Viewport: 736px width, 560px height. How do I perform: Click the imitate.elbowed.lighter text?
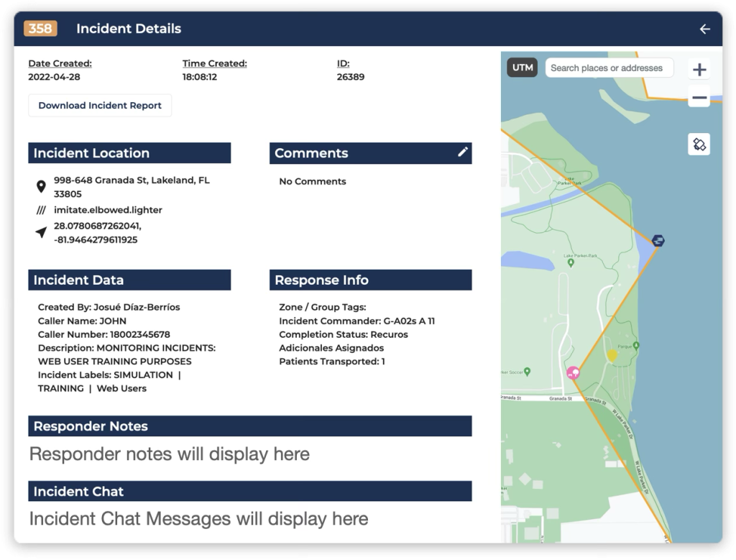(x=108, y=210)
